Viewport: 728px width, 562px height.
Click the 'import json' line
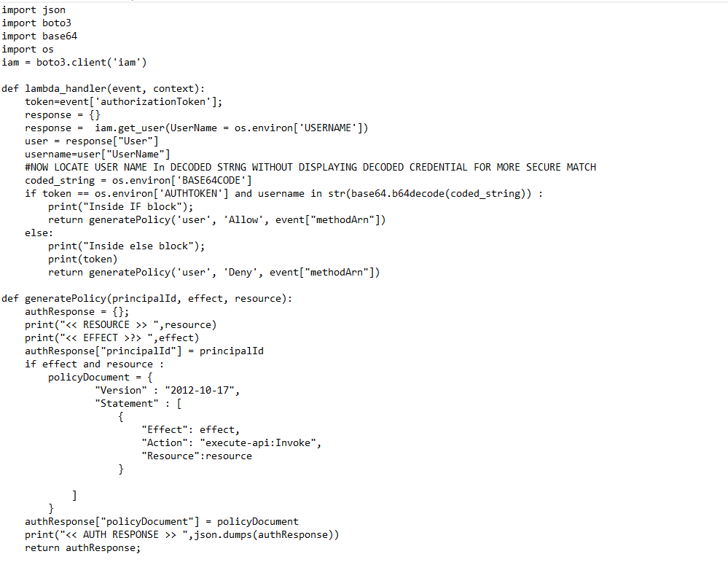pyautogui.click(x=34, y=9)
